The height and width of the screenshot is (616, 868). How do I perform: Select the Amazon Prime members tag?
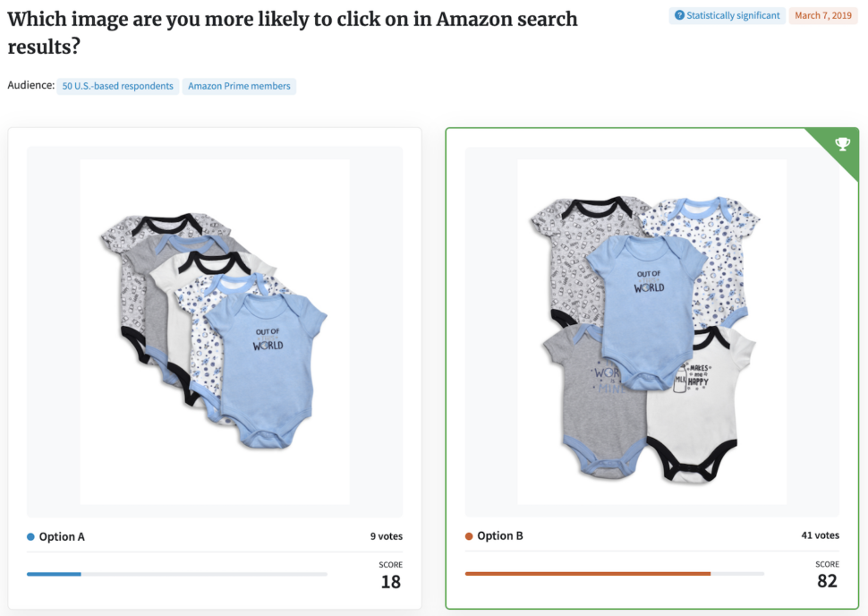239,87
